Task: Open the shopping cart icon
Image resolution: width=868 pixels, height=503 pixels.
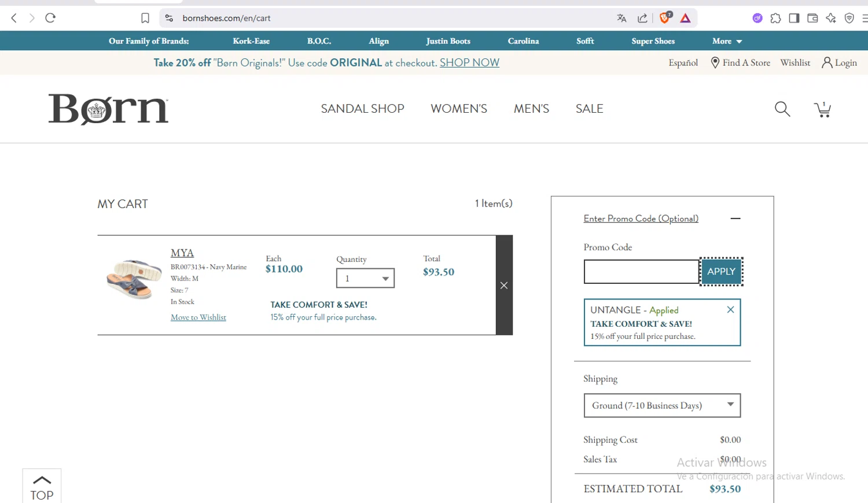Action: click(x=822, y=109)
